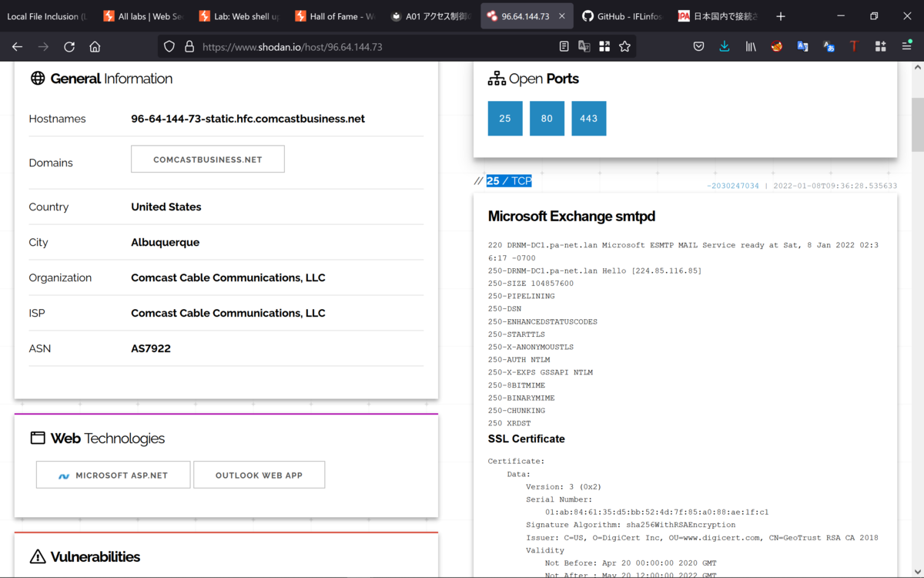Click the 250-STARTTLS banner line

click(516, 334)
